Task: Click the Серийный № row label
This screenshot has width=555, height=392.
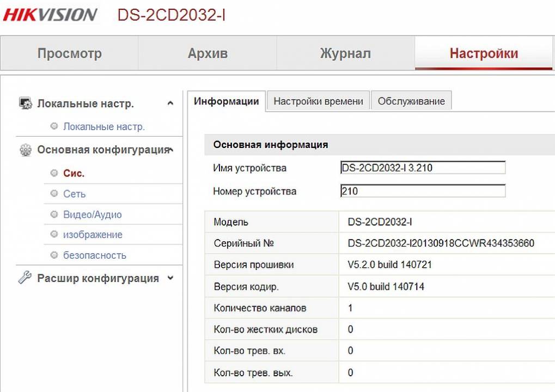Action: tap(244, 243)
